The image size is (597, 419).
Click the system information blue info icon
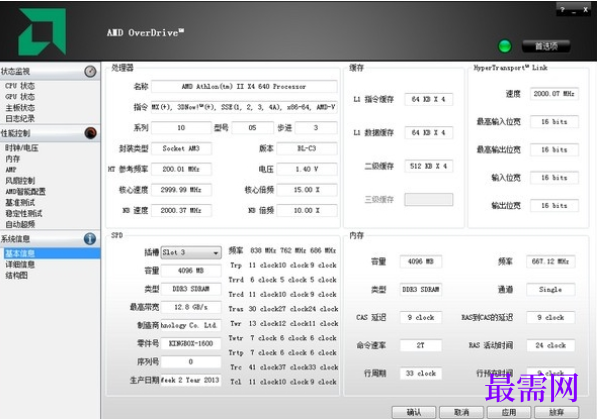[90, 239]
